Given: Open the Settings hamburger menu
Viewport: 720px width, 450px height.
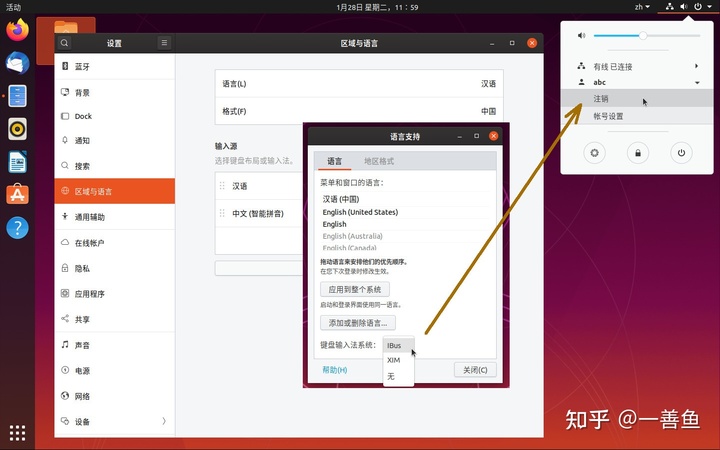Looking at the screenshot, I should click(x=164, y=43).
